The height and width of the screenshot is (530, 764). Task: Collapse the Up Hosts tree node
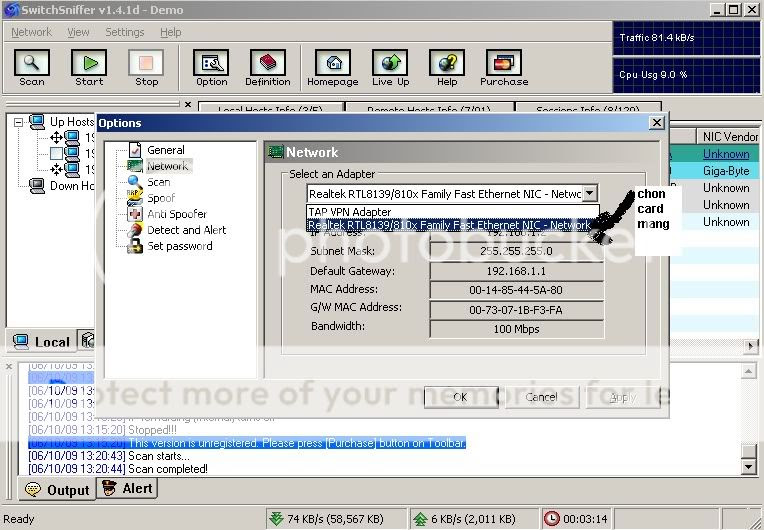(x=19, y=122)
